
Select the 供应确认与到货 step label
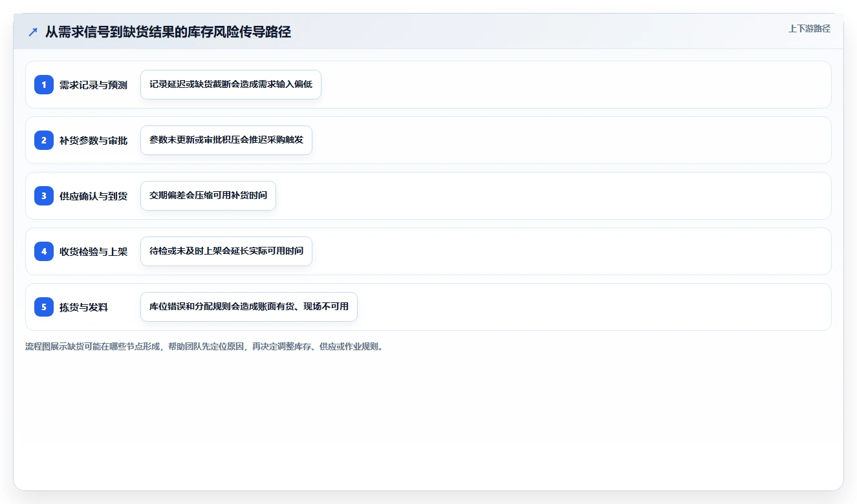point(93,196)
